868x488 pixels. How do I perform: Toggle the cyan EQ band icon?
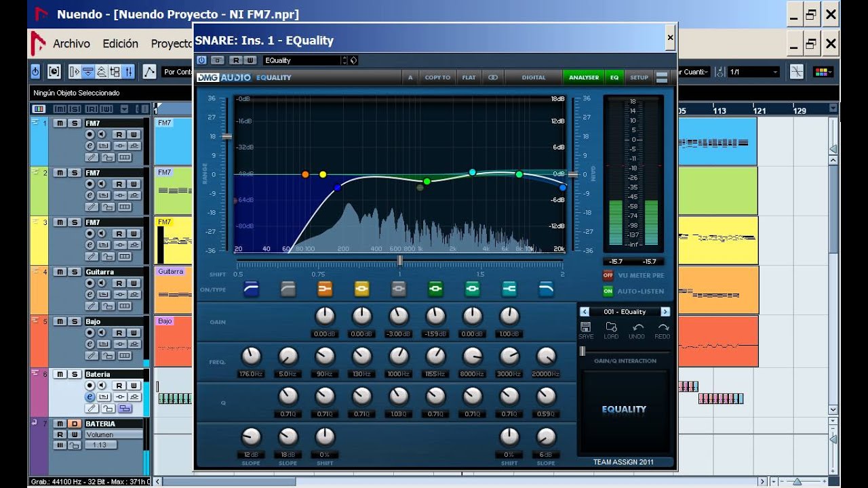[x=509, y=289]
